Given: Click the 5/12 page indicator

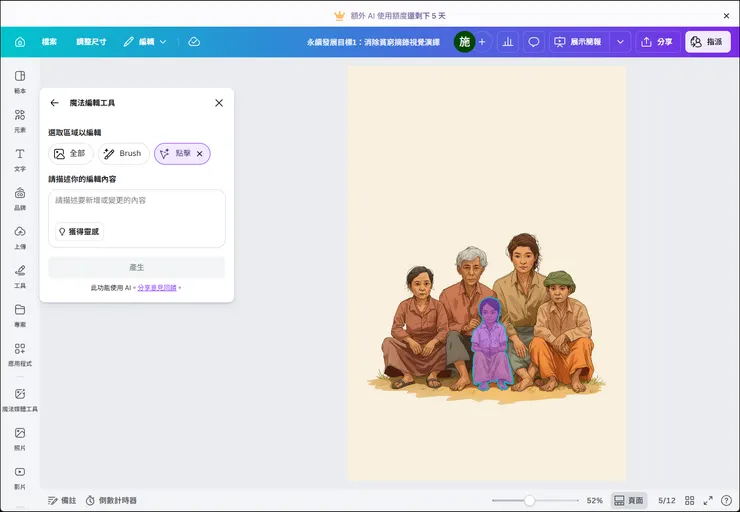Looking at the screenshot, I should click(667, 500).
